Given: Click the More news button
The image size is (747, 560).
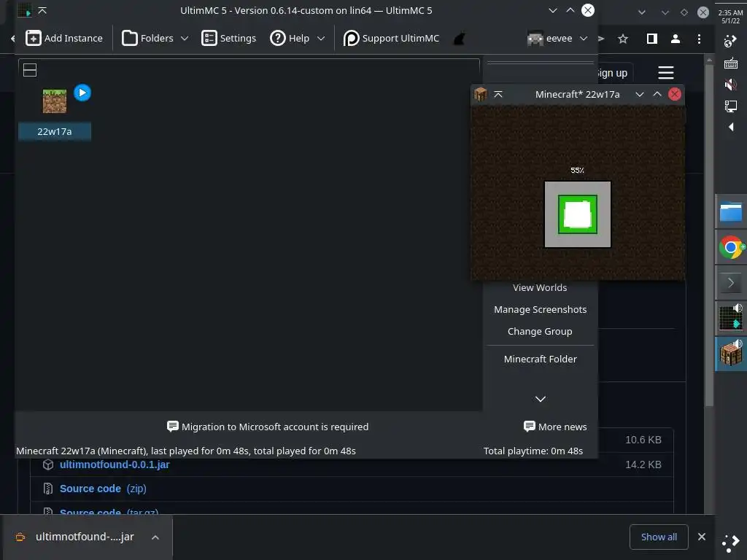Looking at the screenshot, I should click(555, 427).
